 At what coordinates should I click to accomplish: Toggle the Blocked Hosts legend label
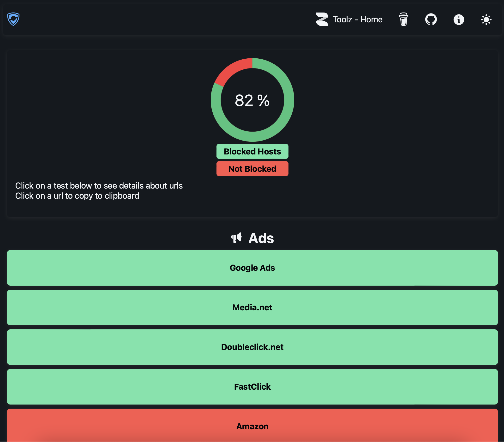tap(252, 151)
